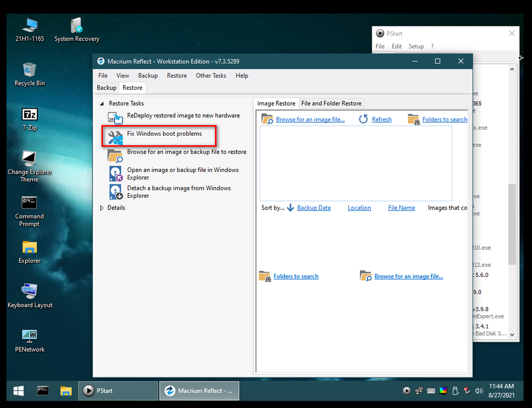This screenshot has height=408, width=532.
Task: Expand the Details section
Action: click(102, 208)
